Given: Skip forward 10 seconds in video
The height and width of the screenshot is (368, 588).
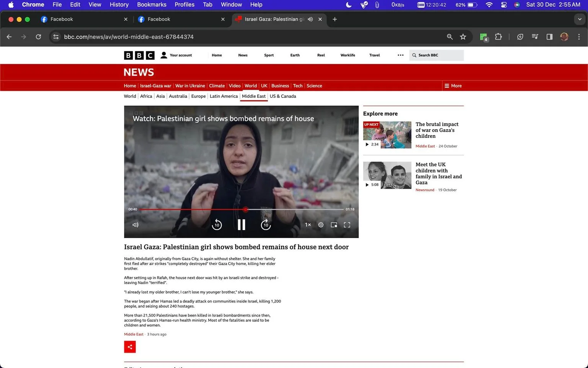Looking at the screenshot, I should pos(266,225).
